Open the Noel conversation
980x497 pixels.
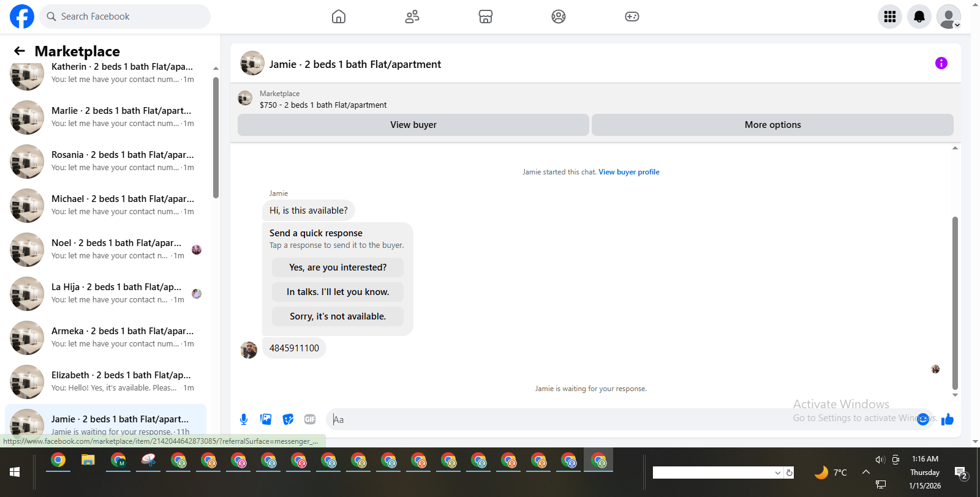(x=105, y=250)
